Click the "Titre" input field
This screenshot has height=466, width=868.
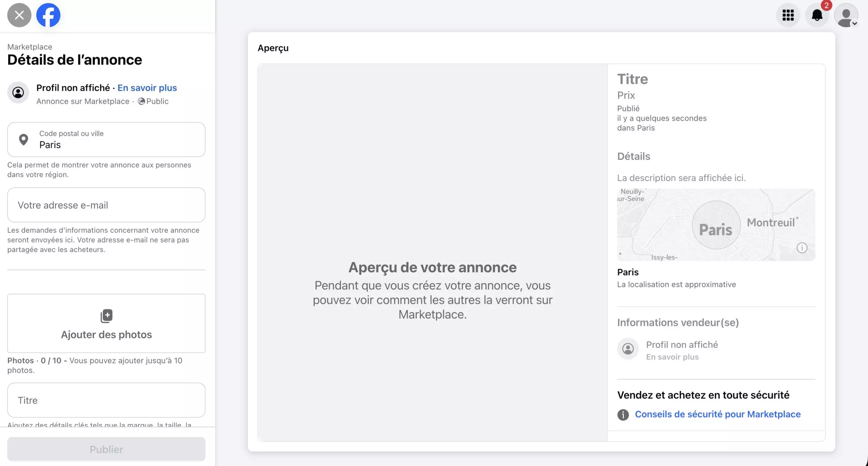(x=106, y=400)
